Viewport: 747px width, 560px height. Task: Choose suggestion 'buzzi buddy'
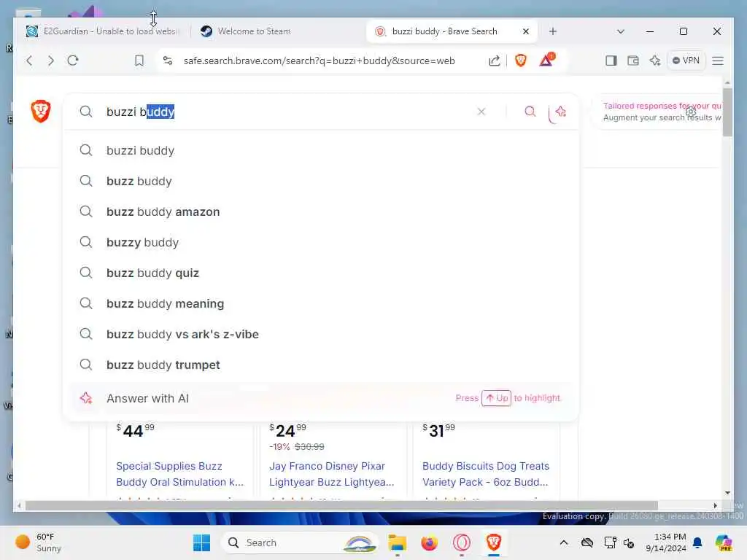point(321,150)
